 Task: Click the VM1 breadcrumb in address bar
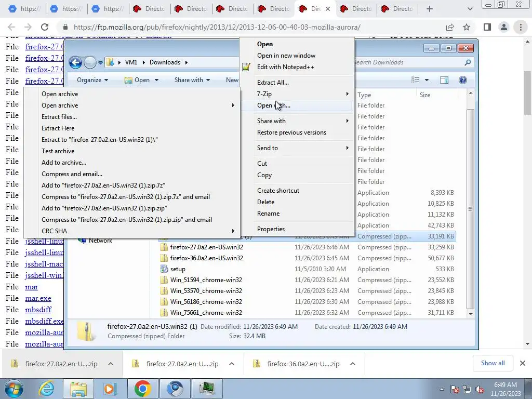pyautogui.click(x=131, y=62)
